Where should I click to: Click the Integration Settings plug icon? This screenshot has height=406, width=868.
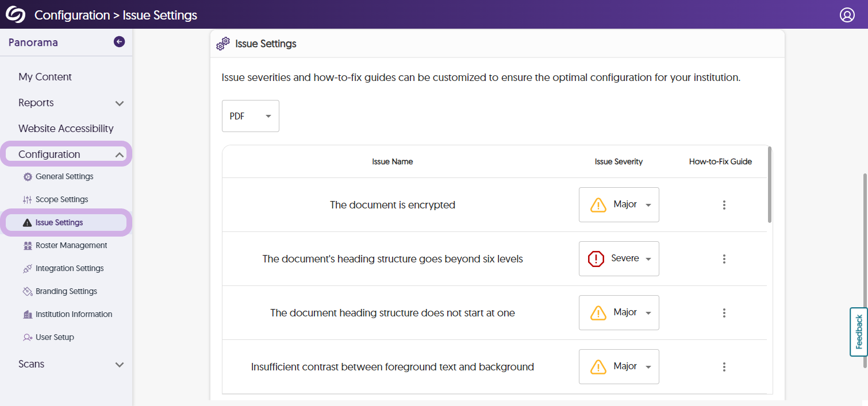coord(27,269)
